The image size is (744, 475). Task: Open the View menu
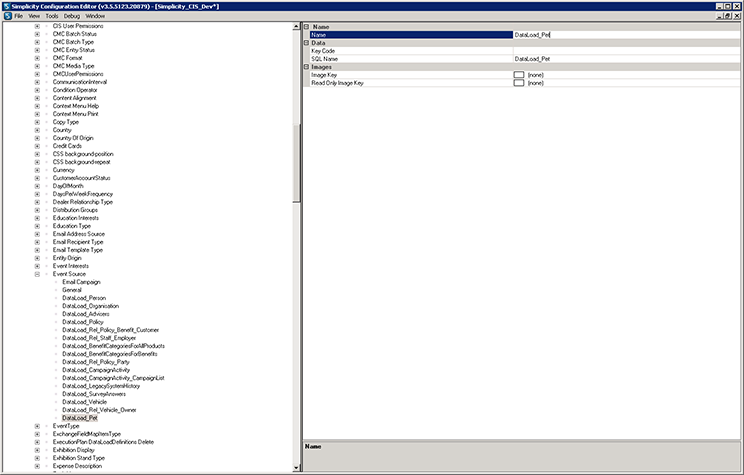(34, 16)
